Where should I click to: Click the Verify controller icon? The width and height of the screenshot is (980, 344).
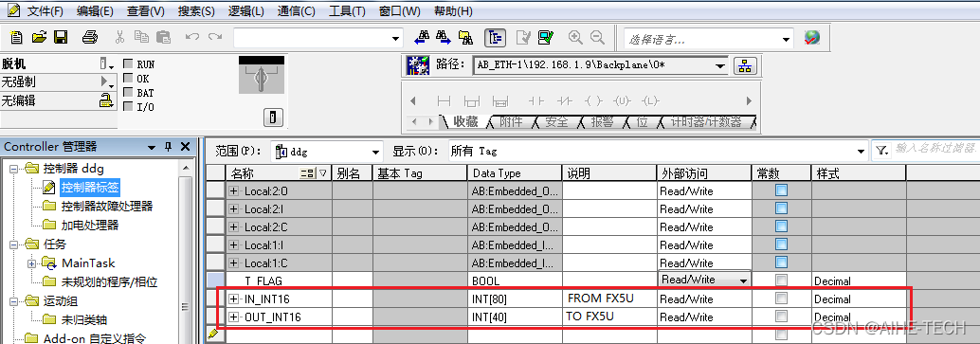[x=546, y=38]
